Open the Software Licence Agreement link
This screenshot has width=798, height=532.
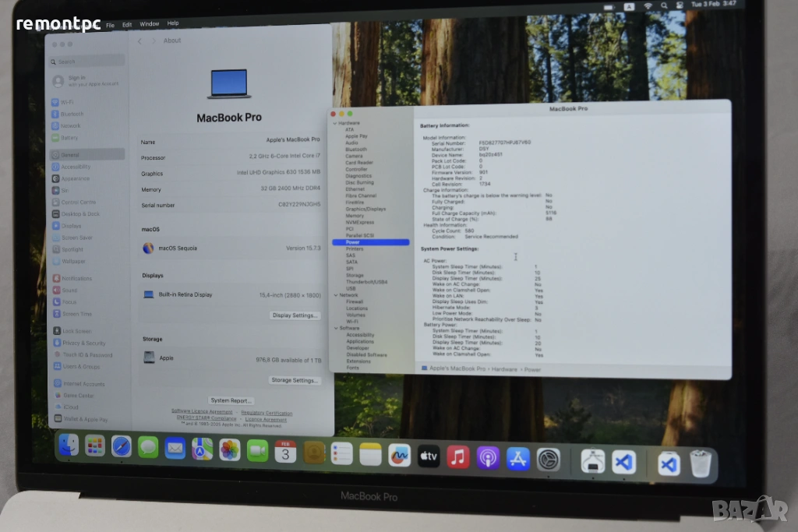pos(202,412)
